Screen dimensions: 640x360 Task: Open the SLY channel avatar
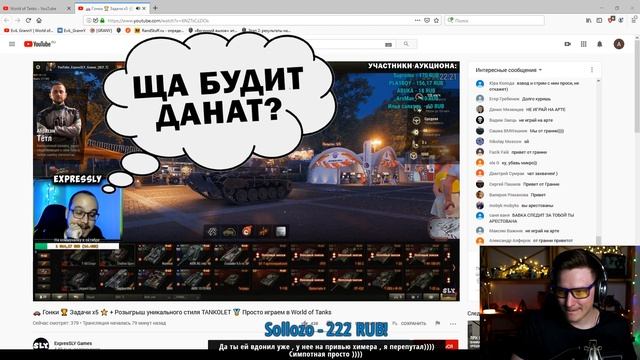(x=41, y=344)
